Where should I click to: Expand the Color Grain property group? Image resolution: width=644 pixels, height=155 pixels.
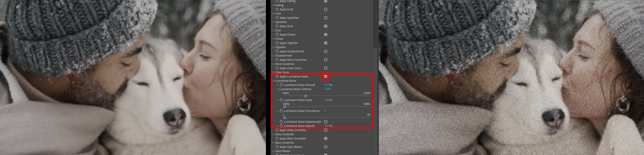pos(273,73)
